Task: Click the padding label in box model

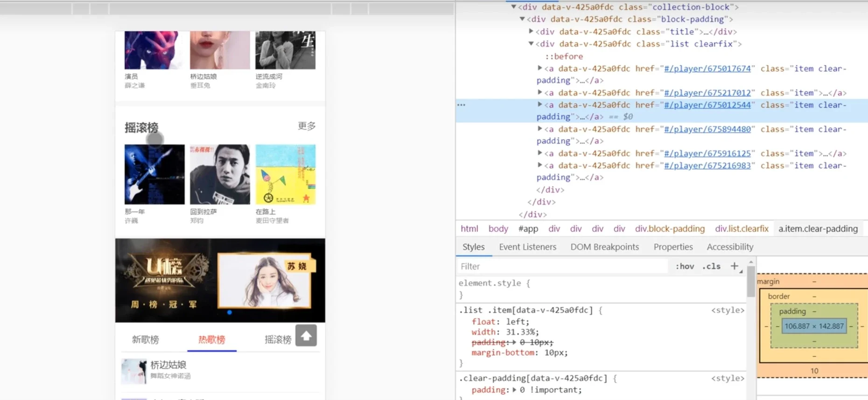Action: point(792,311)
